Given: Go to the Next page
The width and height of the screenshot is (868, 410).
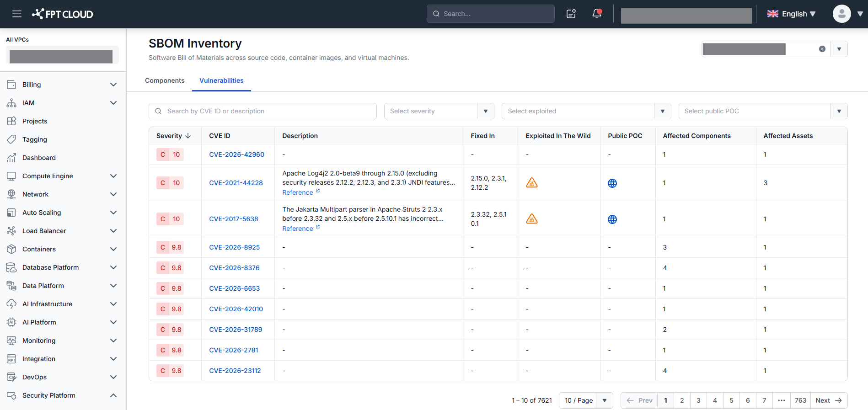Looking at the screenshot, I should click(829, 400).
